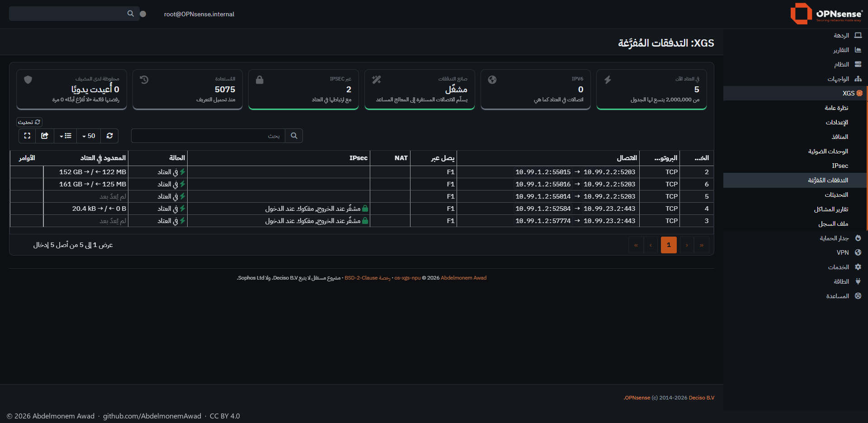Collapse the XGS sidebar section
The image size is (868, 423).
click(x=795, y=93)
